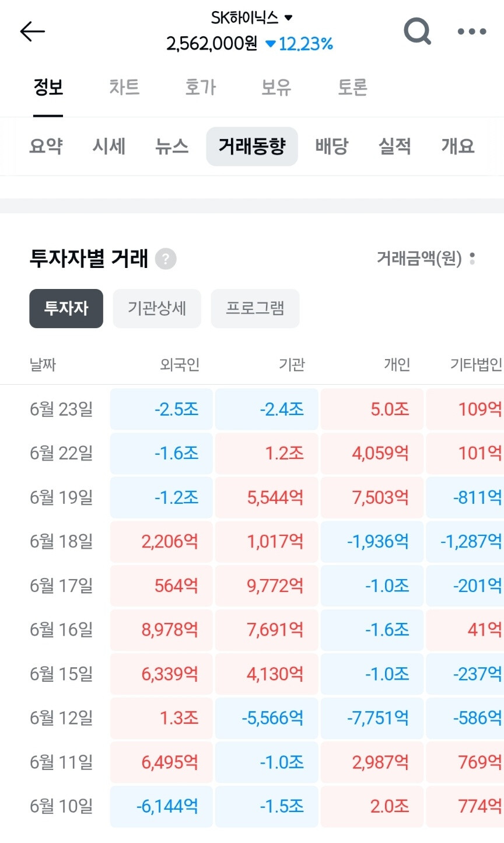
Task: Open the search magnifier icon
Action: click(418, 31)
